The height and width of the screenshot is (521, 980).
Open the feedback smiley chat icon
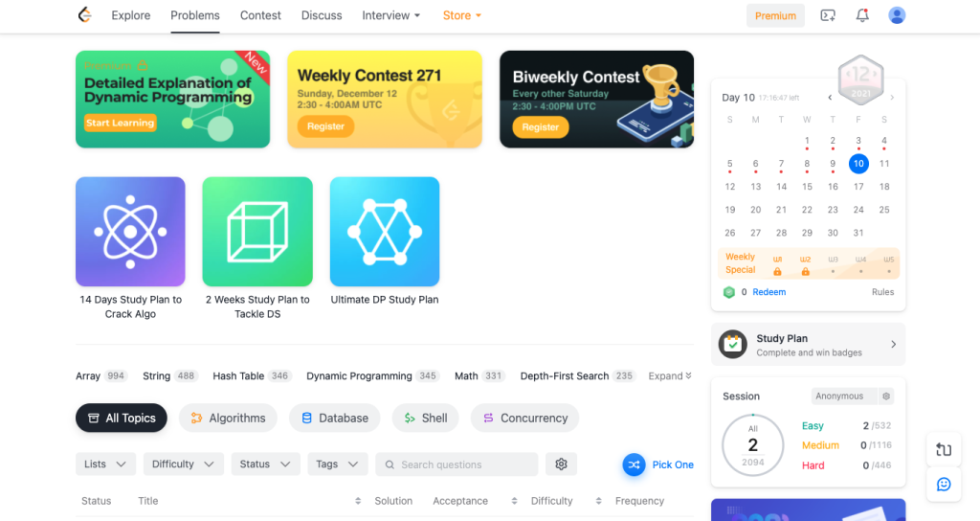[x=944, y=484]
